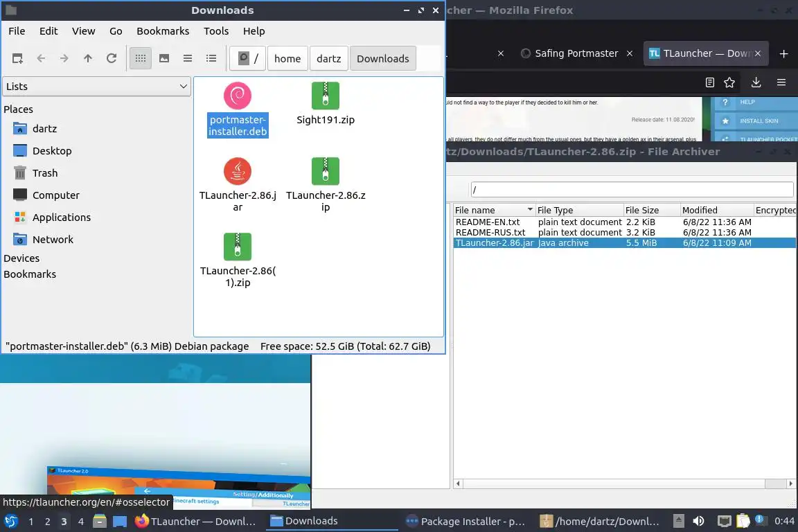Select TLauncher-2.86.jar row in archive
The image size is (798, 532).
pyautogui.click(x=625, y=243)
